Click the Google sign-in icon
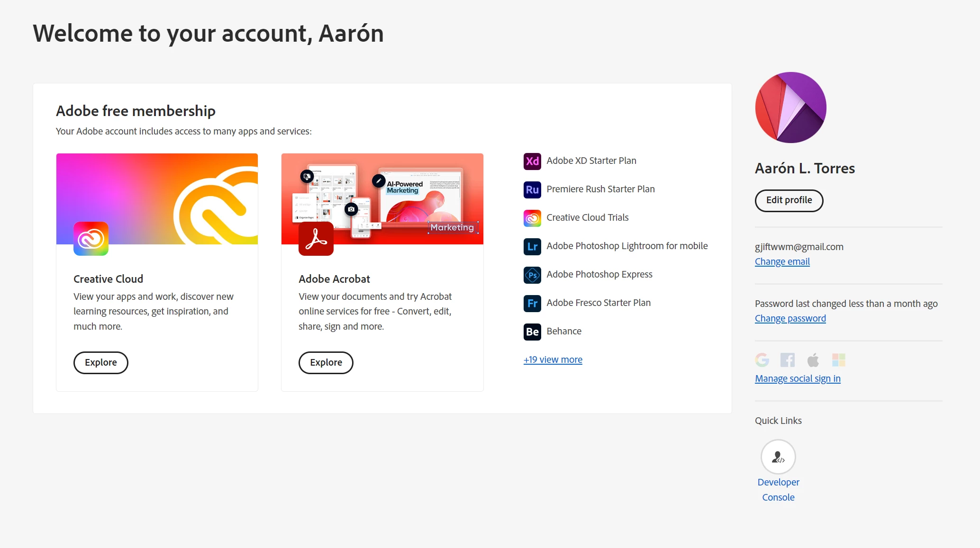980x548 pixels. click(x=762, y=360)
